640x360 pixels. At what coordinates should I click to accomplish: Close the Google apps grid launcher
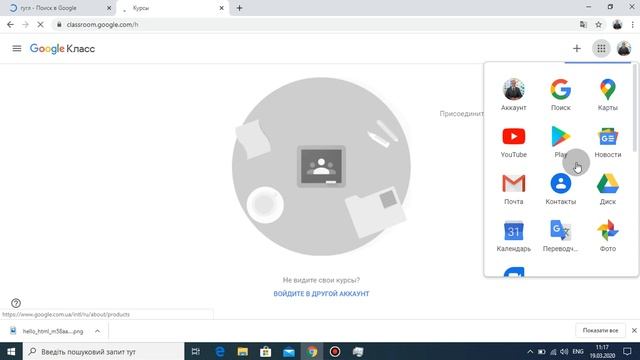click(x=601, y=49)
